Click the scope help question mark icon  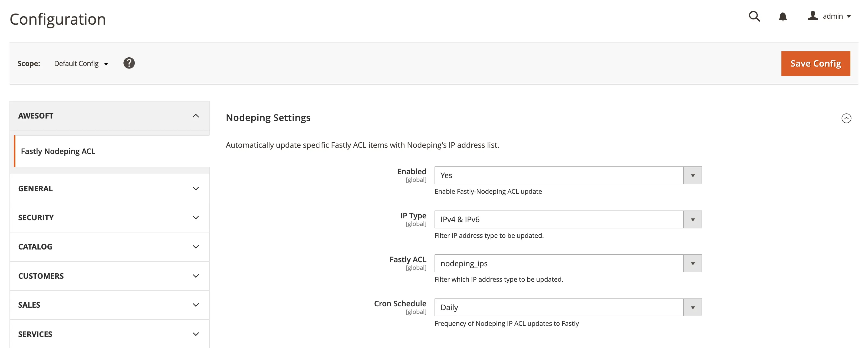tap(129, 63)
